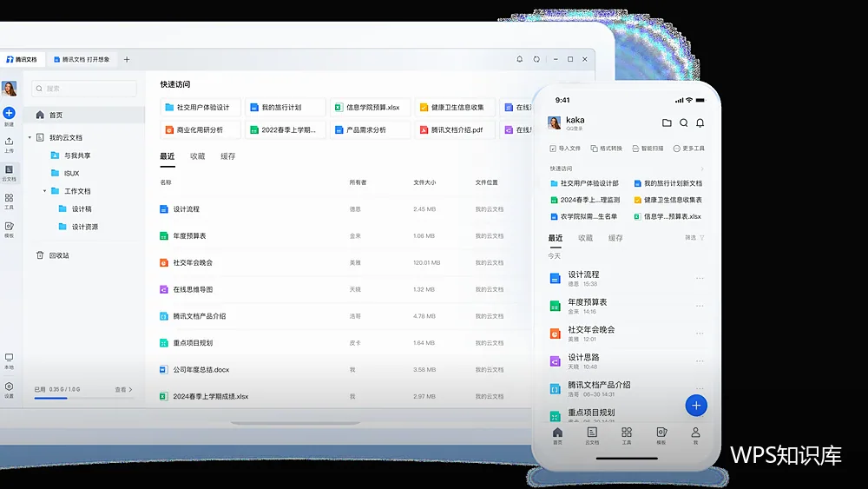The image size is (868, 489).
Task: Open 腾讯文档产品介绍 on the phone list
Action: point(599,385)
